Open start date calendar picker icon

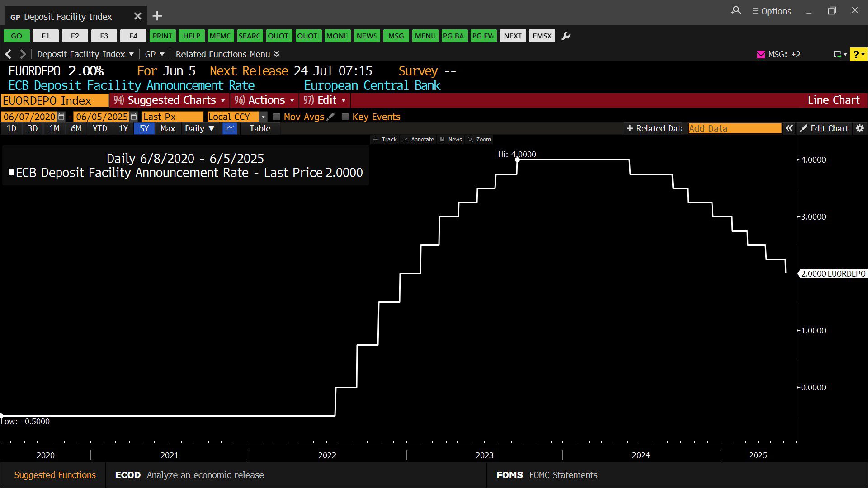[61, 117]
